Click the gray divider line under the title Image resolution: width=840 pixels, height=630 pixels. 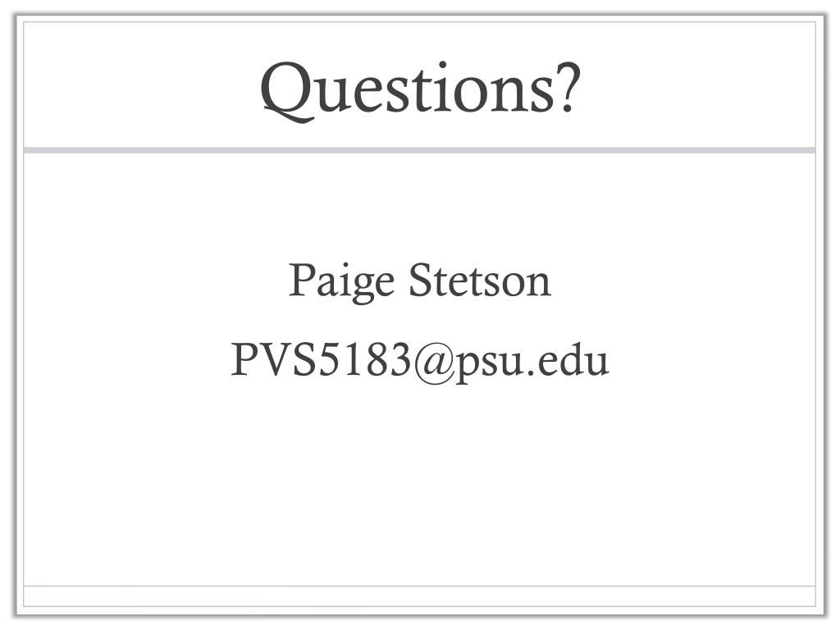pyautogui.click(x=419, y=150)
